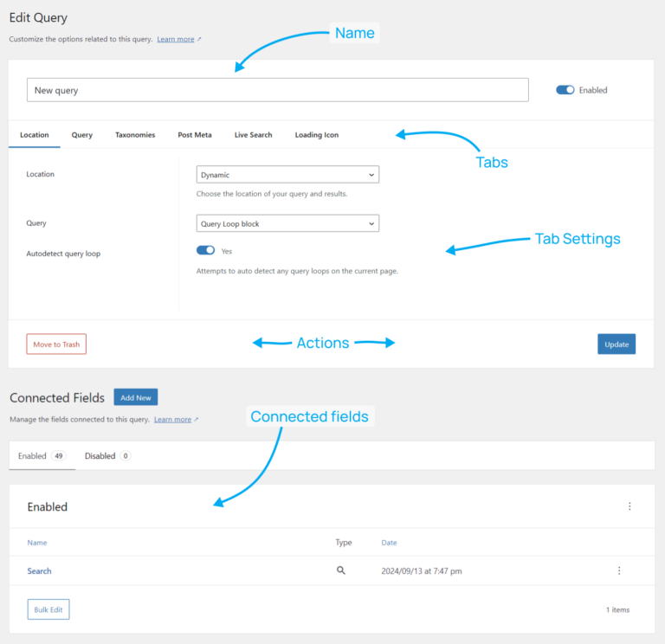Click the Update button
Screen dimensions: 665x644
click(617, 345)
